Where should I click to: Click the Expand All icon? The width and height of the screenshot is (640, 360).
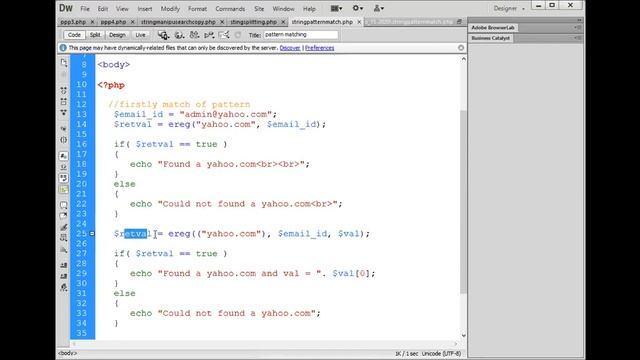point(64,112)
